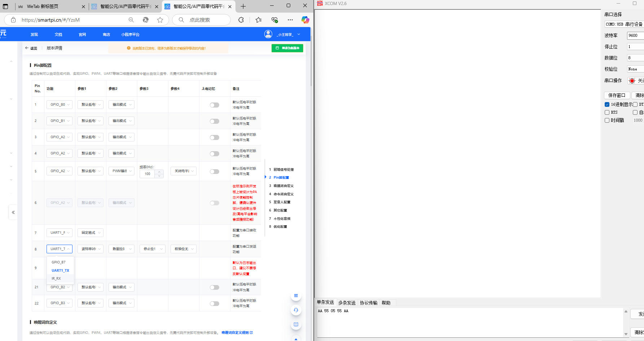644x341 pixels.
Task: Switch to the 多条发送 tab
Action: (347, 303)
